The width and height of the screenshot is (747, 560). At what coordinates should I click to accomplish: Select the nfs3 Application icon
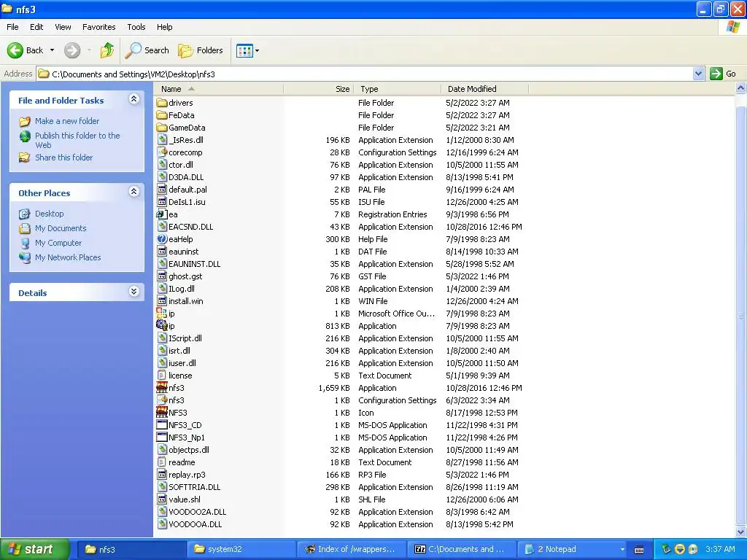[162, 388]
